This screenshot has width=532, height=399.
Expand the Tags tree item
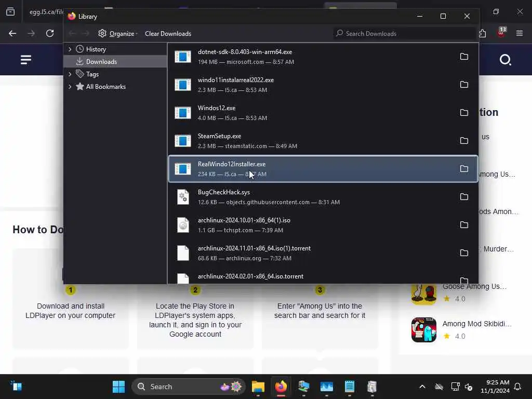[x=70, y=74]
